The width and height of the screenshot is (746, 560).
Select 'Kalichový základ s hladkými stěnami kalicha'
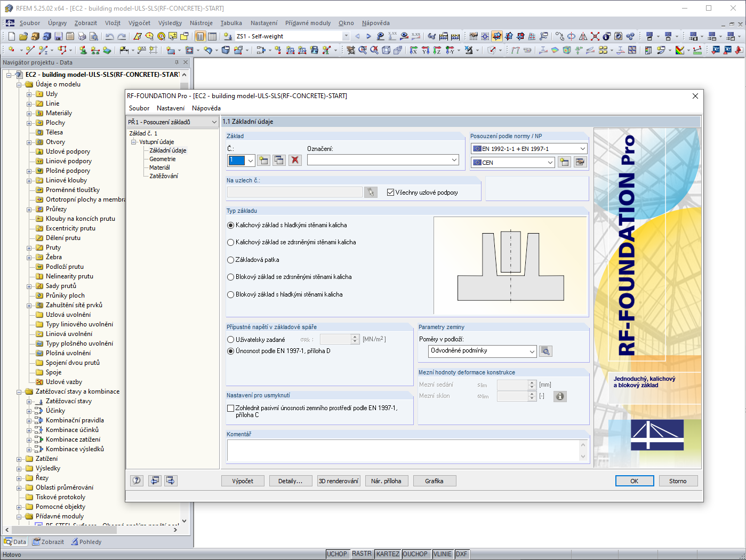click(x=231, y=225)
